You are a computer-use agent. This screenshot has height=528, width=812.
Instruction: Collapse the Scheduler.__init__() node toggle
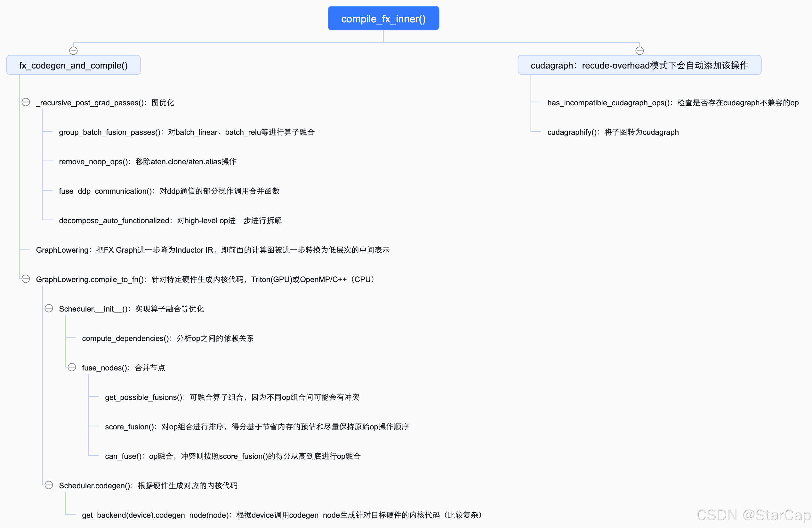(x=49, y=309)
